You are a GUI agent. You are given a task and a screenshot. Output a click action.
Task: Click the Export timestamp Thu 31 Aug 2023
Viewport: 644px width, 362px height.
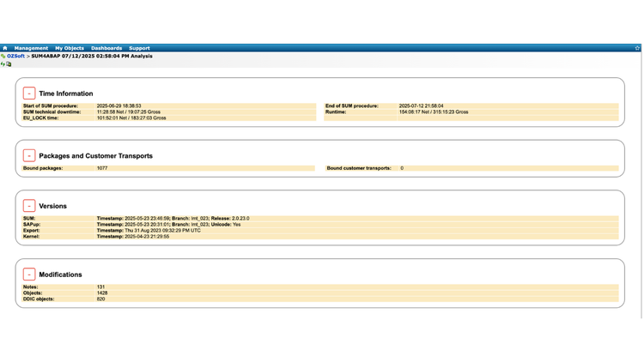149,231
